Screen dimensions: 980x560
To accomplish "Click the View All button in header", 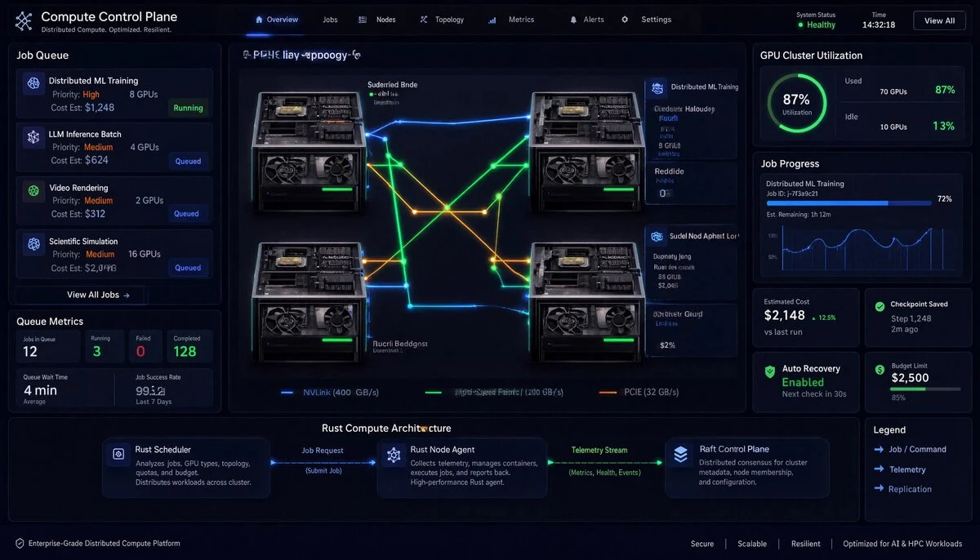I will click(x=939, y=20).
